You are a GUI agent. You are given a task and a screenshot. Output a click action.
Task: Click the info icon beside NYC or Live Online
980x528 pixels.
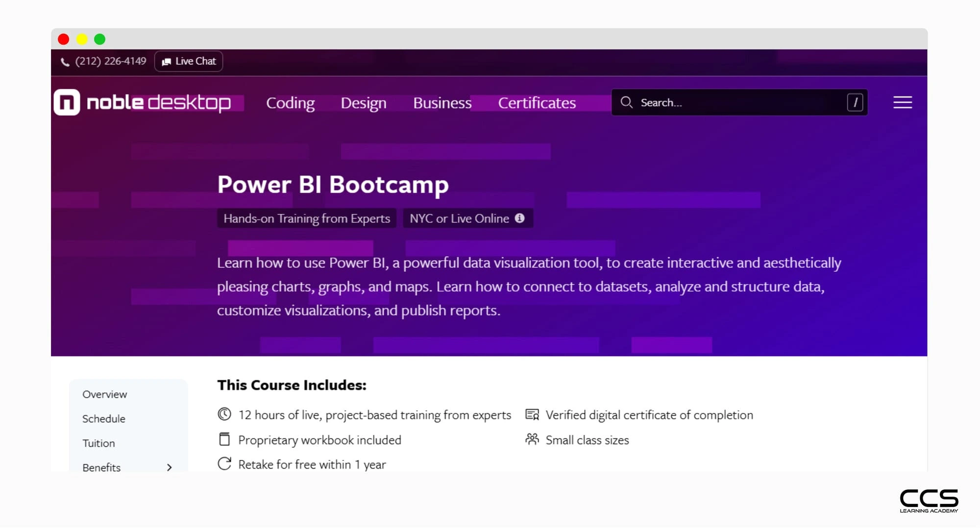tap(519, 218)
